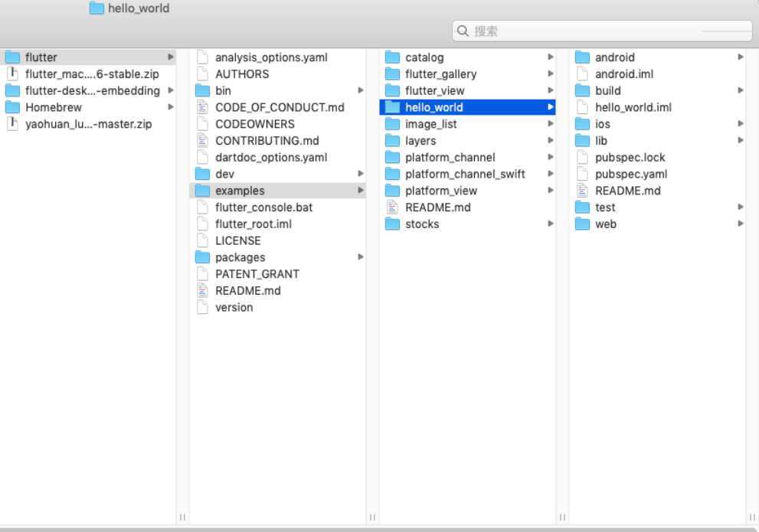Viewport: 759px width, 532px height.
Task: Click the flutter folder icon in first column
Action: (x=12, y=57)
